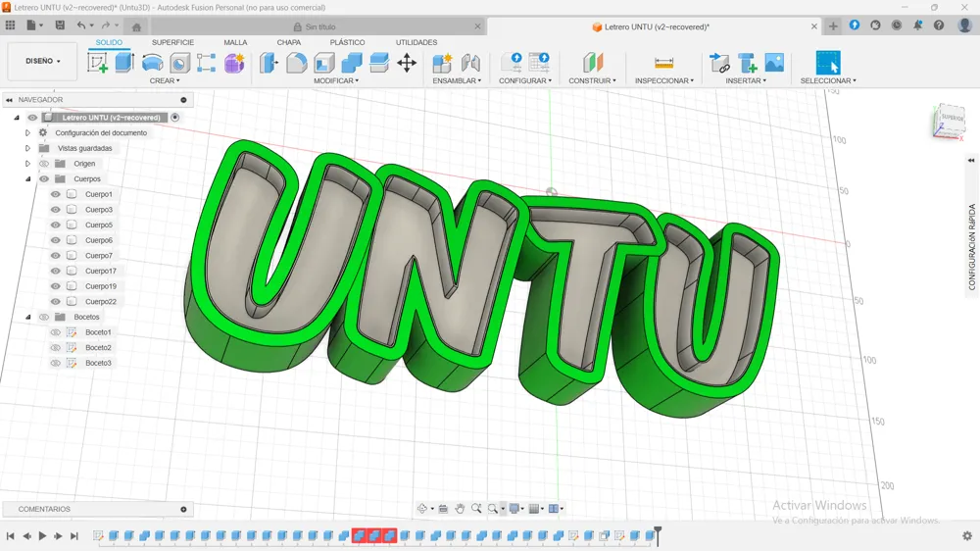Open the INSERTAR menu
The height and width of the screenshot is (551, 980).
746,80
